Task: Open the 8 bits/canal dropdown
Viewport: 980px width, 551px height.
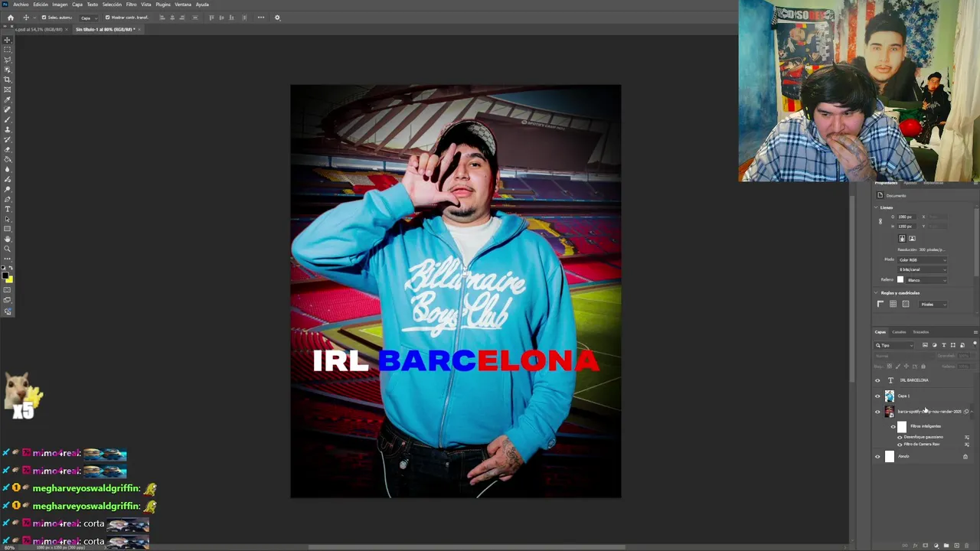Action: (x=922, y=269)
